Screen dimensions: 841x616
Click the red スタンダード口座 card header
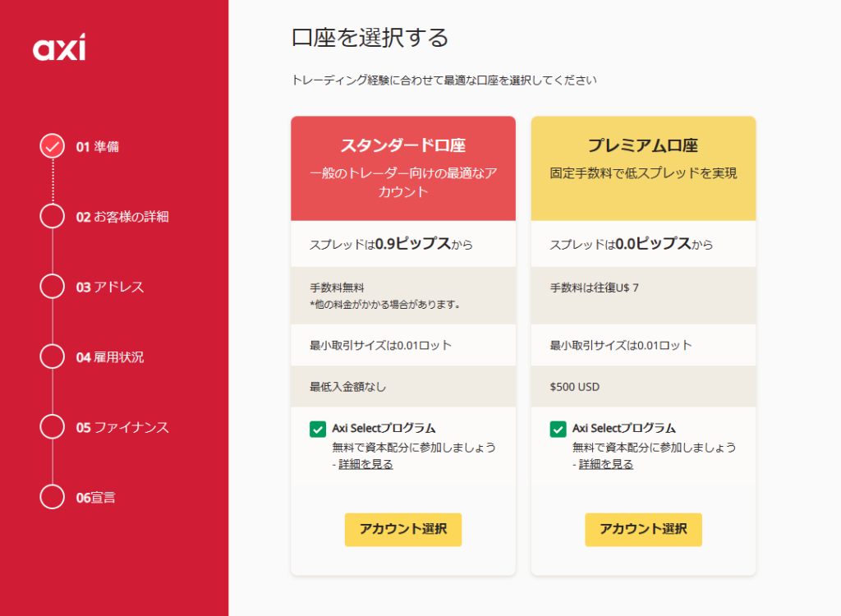403,168
